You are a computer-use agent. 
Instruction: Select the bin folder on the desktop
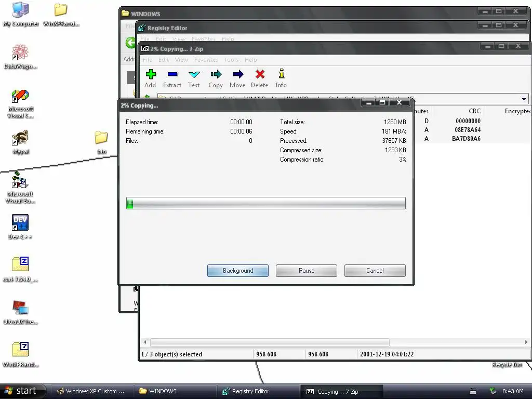(x=101, y=142)
